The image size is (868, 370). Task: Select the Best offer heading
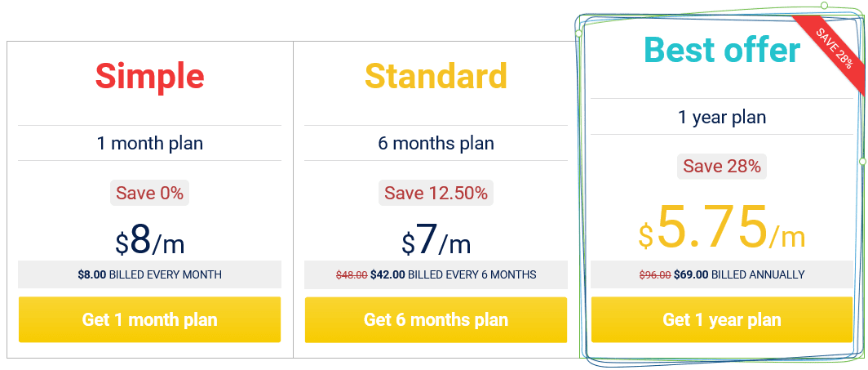(x=722, y=49)
